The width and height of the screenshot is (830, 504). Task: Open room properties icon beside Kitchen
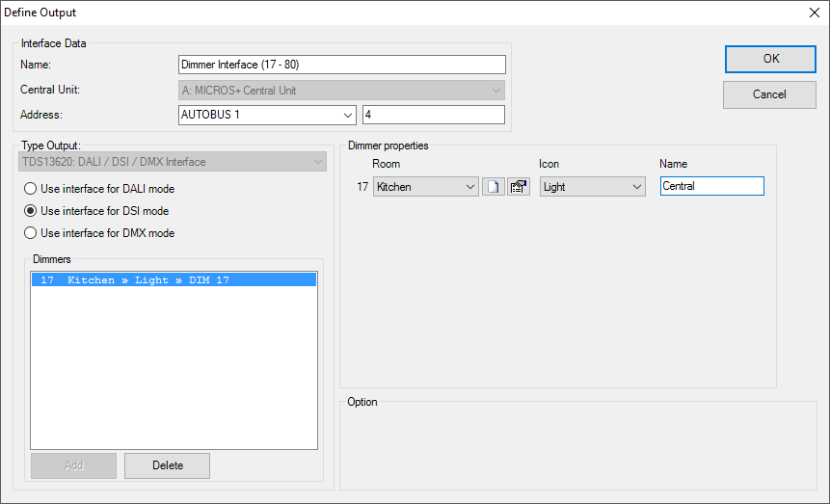pyautogui.click(x=519, y=187)
